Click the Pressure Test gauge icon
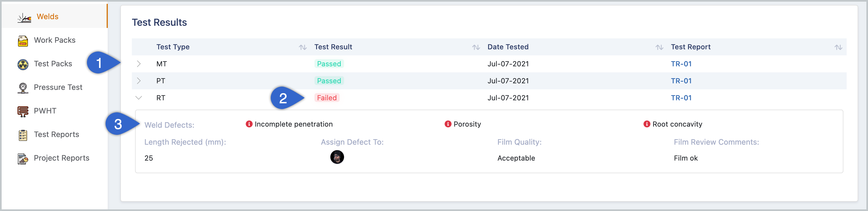The image size is (868, 211). pyautogui.click(x=23, y=88)
